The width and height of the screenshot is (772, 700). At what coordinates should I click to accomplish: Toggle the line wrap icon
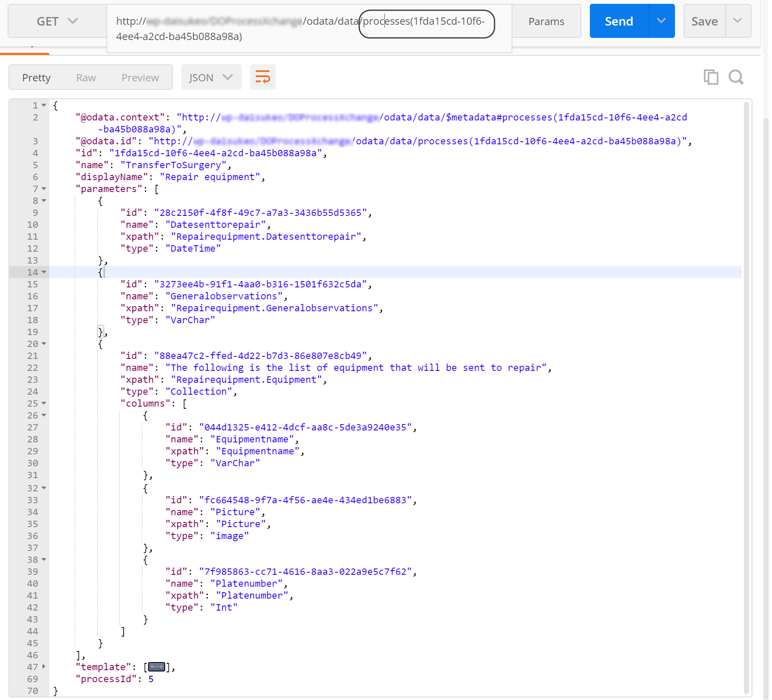coord(263,77)
